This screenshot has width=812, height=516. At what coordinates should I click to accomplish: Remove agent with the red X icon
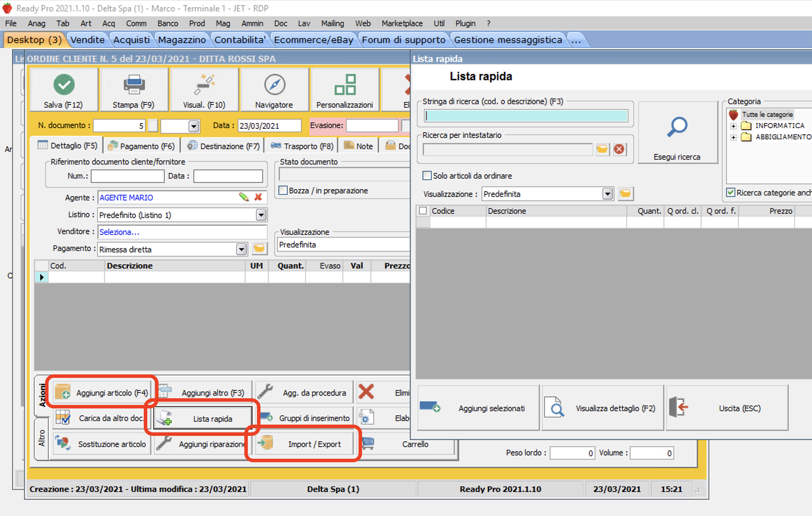[x=258, y=197]
